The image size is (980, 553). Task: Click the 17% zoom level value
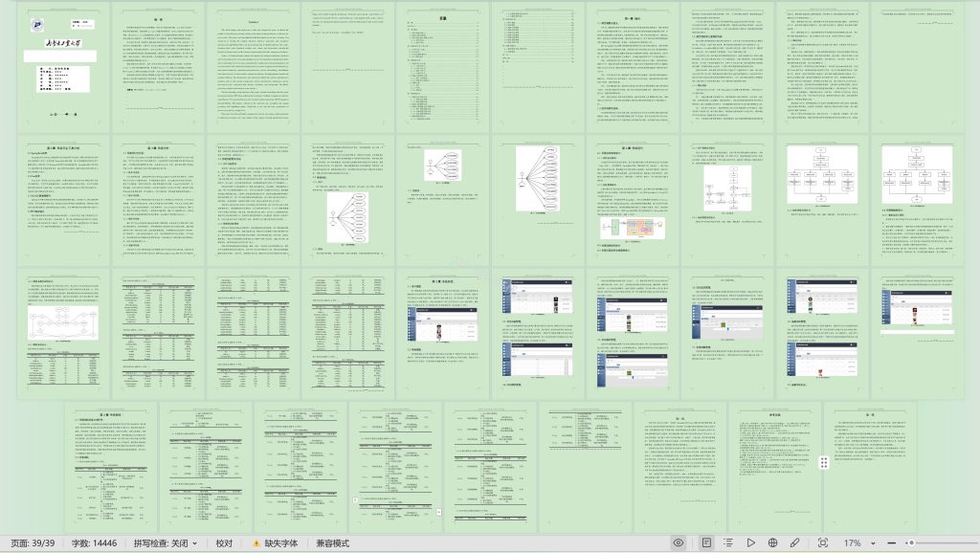pyautogui.click(x=853, y=543)
